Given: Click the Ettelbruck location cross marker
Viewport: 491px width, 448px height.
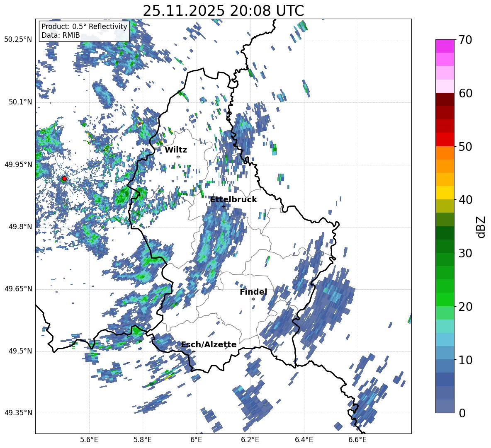Looking at the screenshot, I should pos(224,206).
